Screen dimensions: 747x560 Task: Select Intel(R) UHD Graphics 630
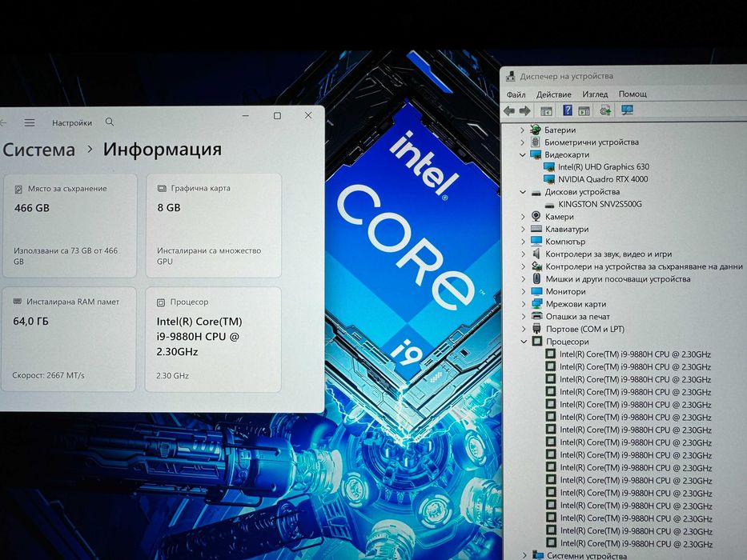point(604,166)
